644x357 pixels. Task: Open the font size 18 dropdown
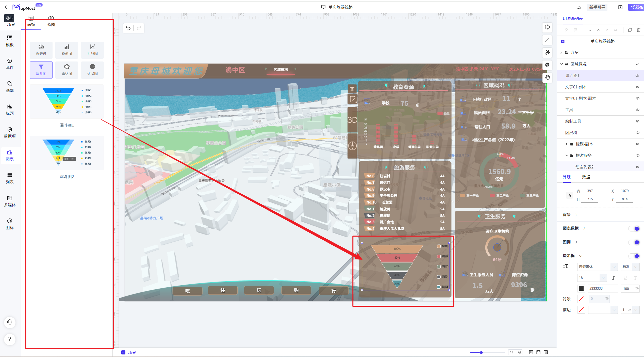pyautogui.click(x=592, y=278)
